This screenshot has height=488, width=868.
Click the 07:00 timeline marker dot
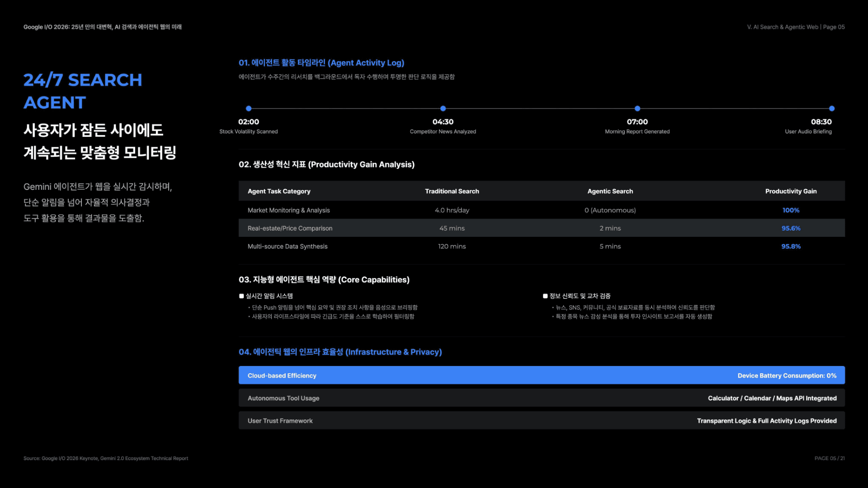[637, 108]
